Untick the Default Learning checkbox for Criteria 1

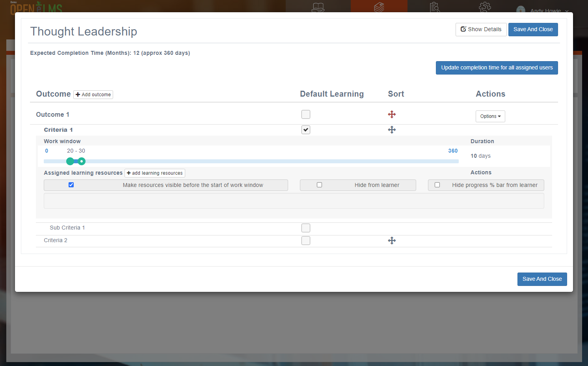pyautogui.click(x=306, y=130)
